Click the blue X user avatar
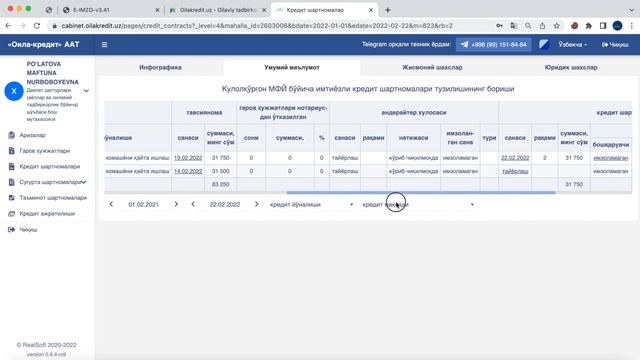This screenshot has width=640, height=360. pos(14,91)
